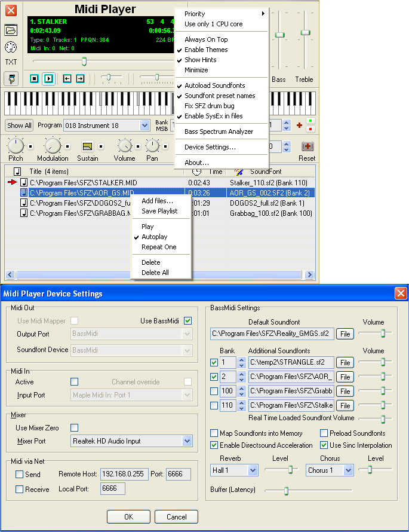Check the Send checkbox in Midi via Net
Viewport: 409px width, 532px height.
click(19, 475)
